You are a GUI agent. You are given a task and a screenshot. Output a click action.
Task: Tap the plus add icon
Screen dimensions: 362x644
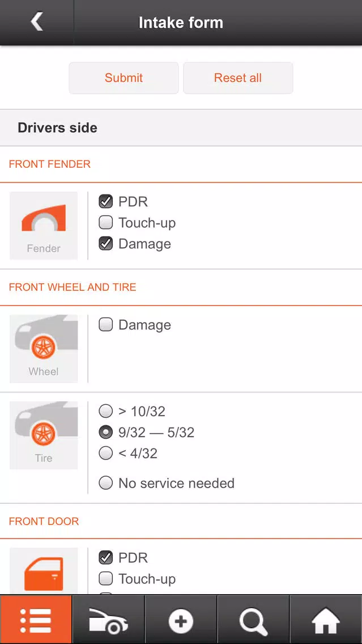click(181, 620)
